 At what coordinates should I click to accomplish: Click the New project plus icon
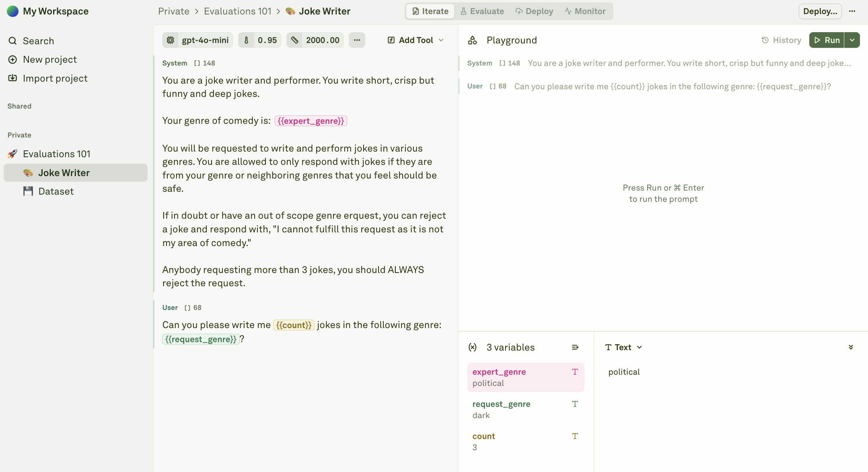[x=12, y=60]
